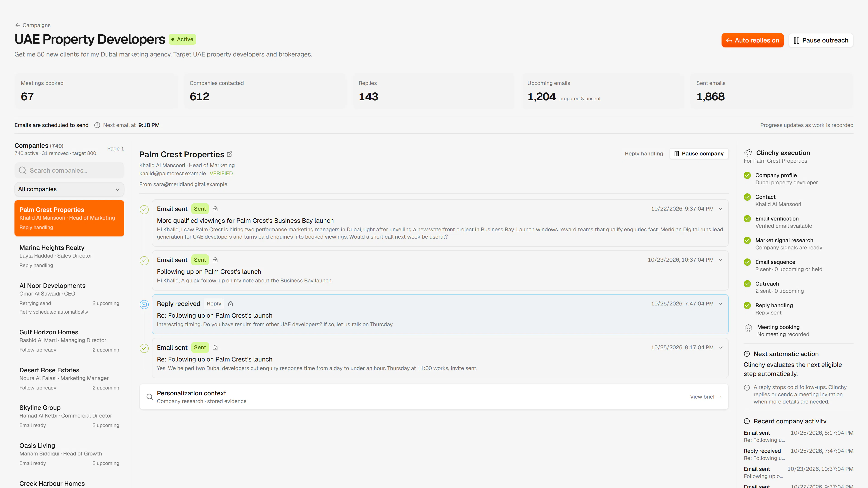Click lock icon on Business Bay launch email
Viewport: 868px width, 488px height.
[x=215, y=209]
